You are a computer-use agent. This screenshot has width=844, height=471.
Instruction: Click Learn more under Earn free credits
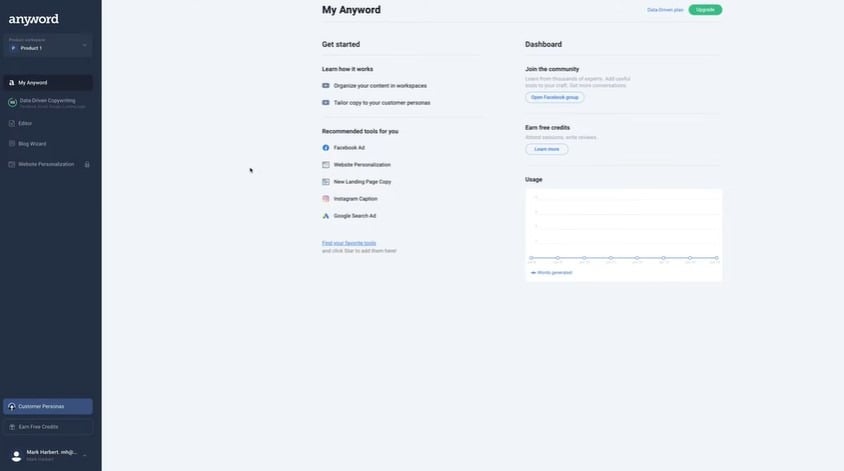coord(546,149)
